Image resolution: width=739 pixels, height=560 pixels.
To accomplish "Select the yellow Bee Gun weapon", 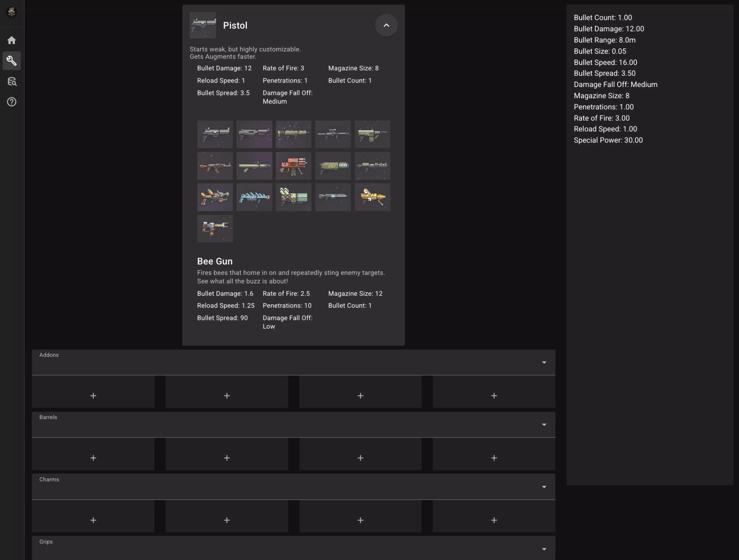I will point(372,197).
